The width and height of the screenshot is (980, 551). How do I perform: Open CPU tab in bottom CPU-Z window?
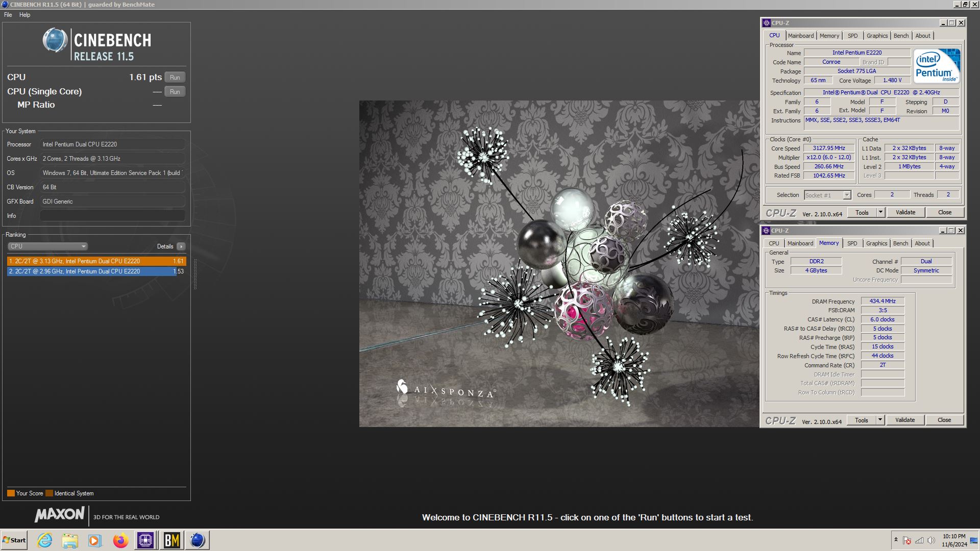coord(774,243)
